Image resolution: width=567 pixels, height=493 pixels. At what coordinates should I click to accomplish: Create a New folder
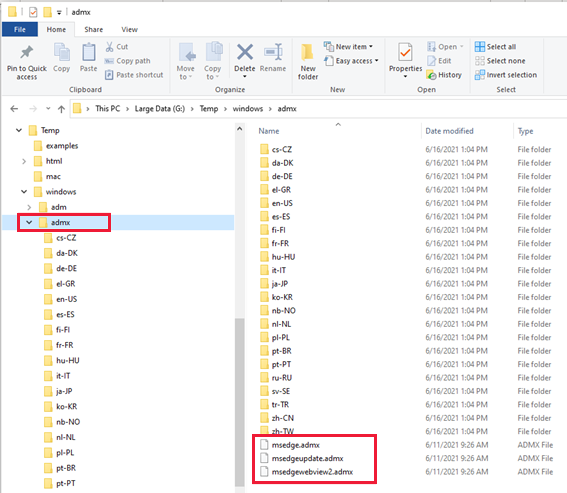[308, 61]
